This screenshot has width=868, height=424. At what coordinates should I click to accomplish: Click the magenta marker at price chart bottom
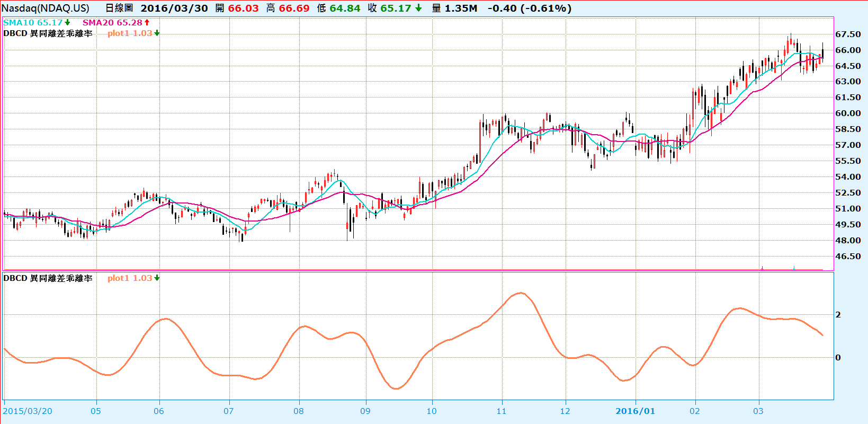[x=762, y=268]
